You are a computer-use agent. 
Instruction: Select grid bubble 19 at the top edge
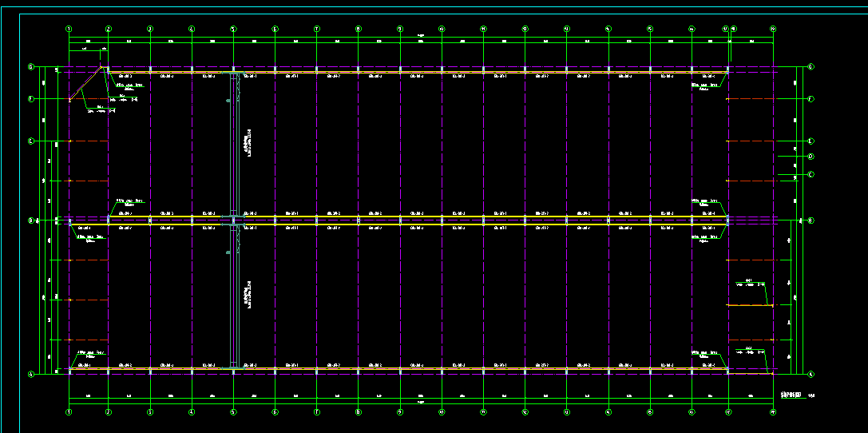tap(772, 29)
